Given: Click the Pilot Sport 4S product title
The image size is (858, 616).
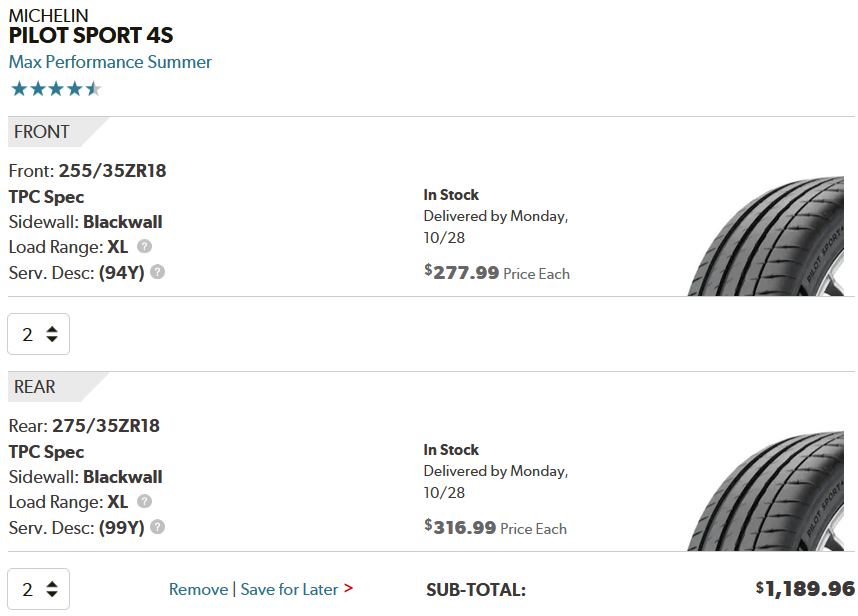Looking at the screenshot, I should click(x=91, y=36).
